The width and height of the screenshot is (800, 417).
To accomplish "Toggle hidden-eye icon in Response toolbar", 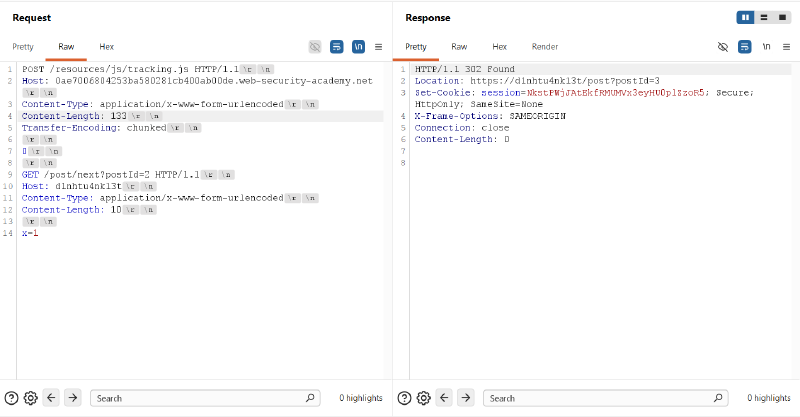I will pyautogui.click(x=723, y=47).
